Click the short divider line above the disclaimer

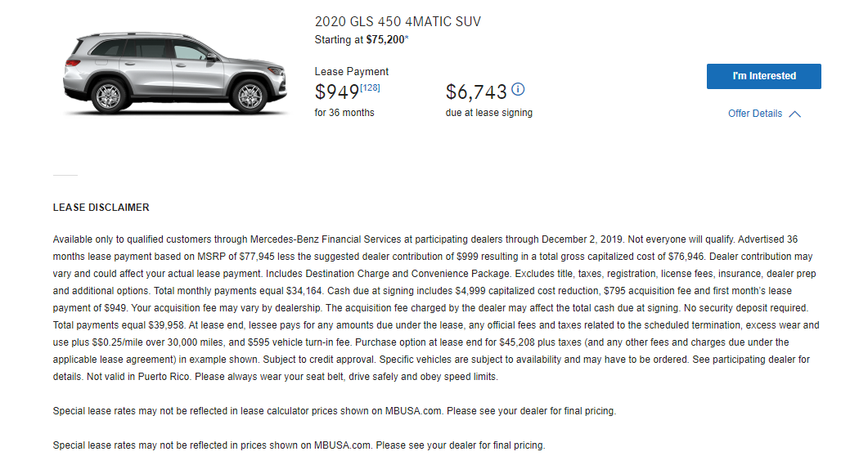pyautogui.click(x=65, y=175)
